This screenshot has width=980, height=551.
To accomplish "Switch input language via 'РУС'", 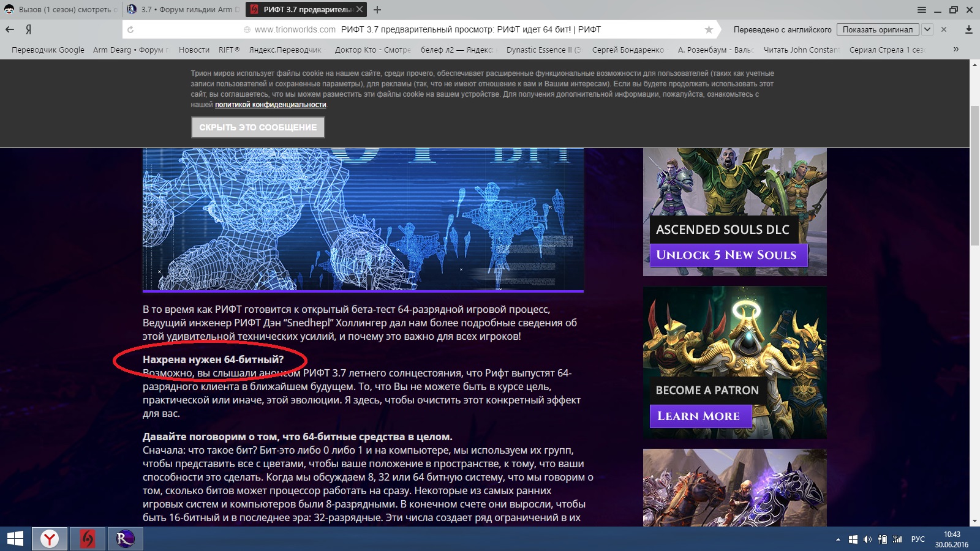I will (x=918, y=539).
